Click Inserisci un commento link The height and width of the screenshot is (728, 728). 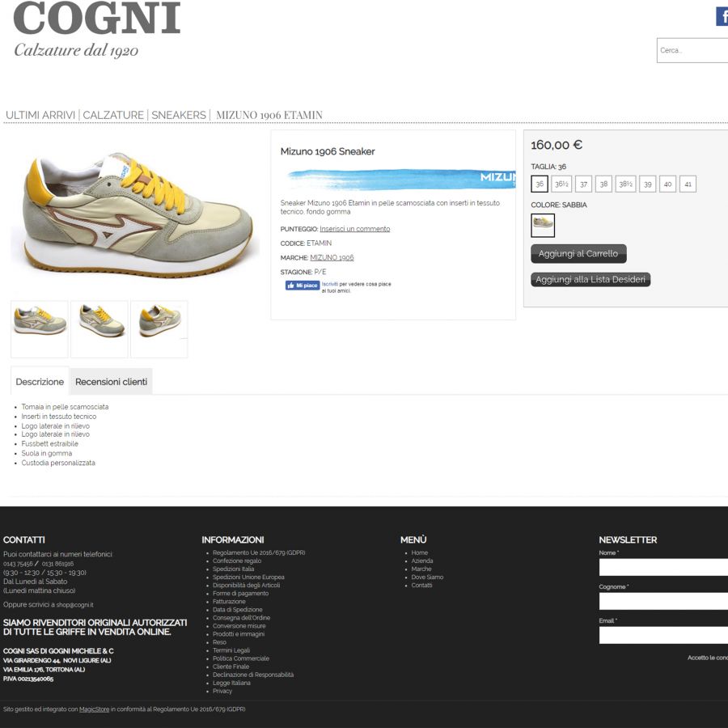coord(355,229)
